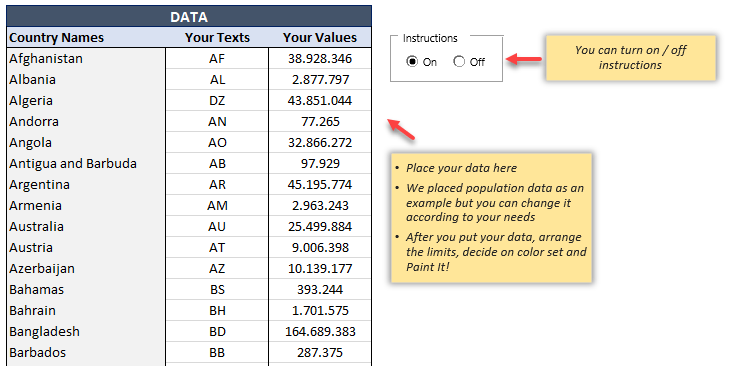Select the Afghanistan country cell
Image resolution: width=742 pixels, height=366 pixels.
click(x=86, y=58)
